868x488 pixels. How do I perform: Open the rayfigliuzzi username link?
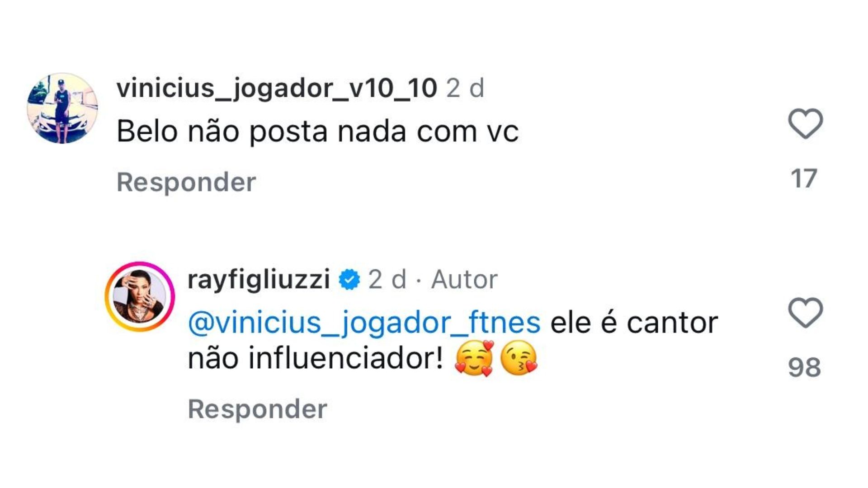click(x=259, y=280)
